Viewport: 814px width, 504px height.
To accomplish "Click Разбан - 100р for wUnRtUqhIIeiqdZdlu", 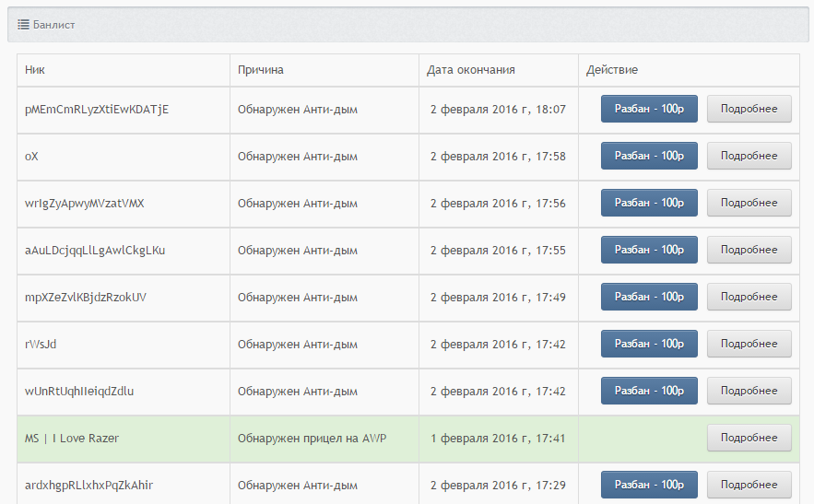I will click(x=649, y=391).
